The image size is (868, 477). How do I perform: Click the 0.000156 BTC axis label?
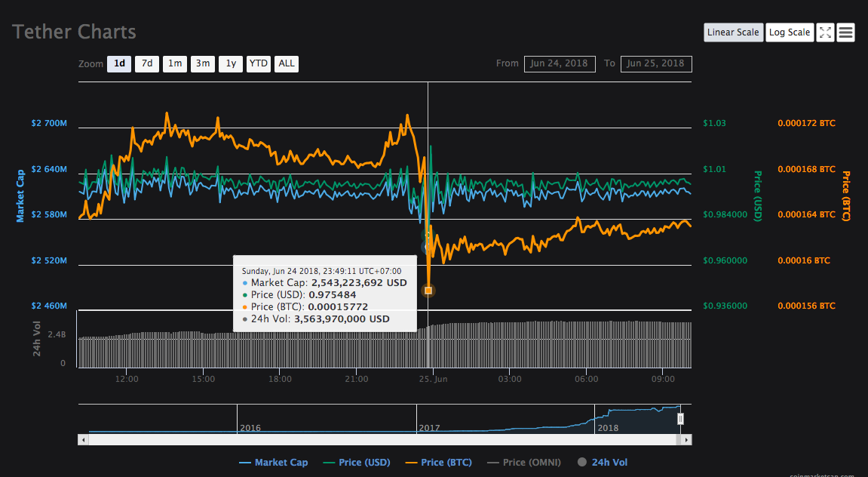(x=807, y=306)
